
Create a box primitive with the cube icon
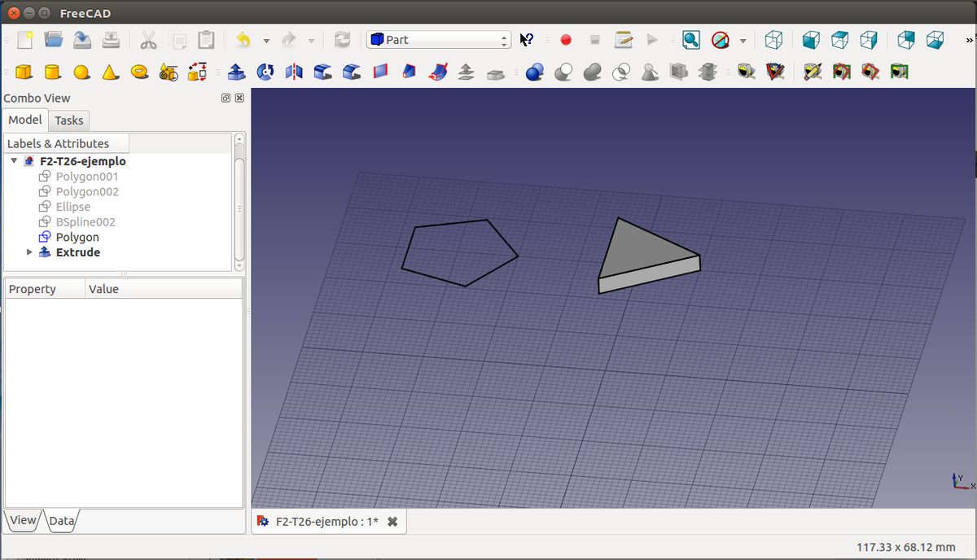pos(24,72)
